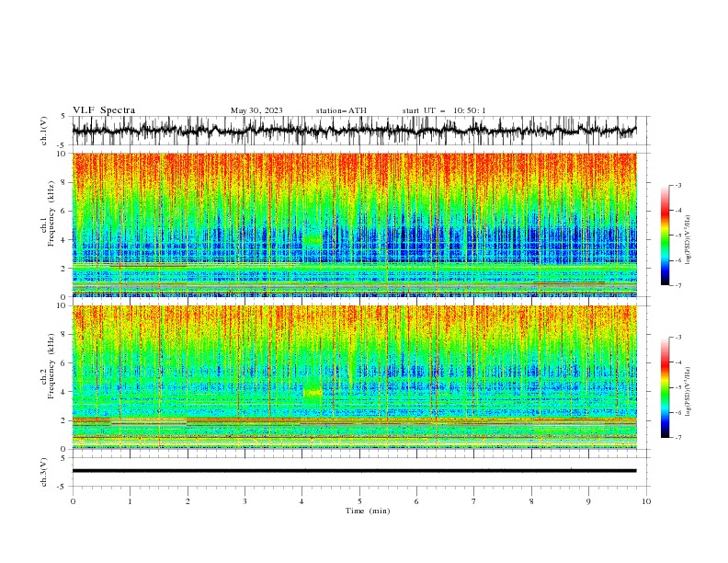
Task: Click the ch.2 Frequency (kHz) axis label
Action: point(48,366)
